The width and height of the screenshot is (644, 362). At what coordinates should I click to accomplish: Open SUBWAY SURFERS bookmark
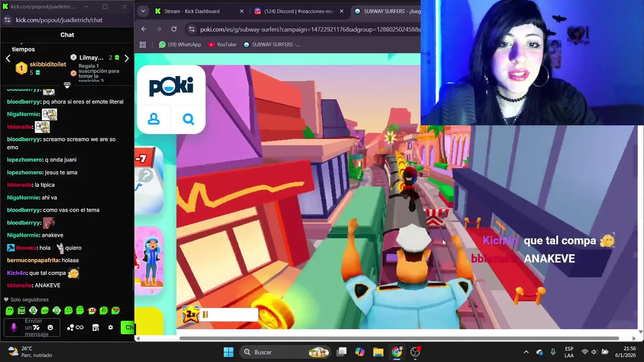tap(272, 44)
